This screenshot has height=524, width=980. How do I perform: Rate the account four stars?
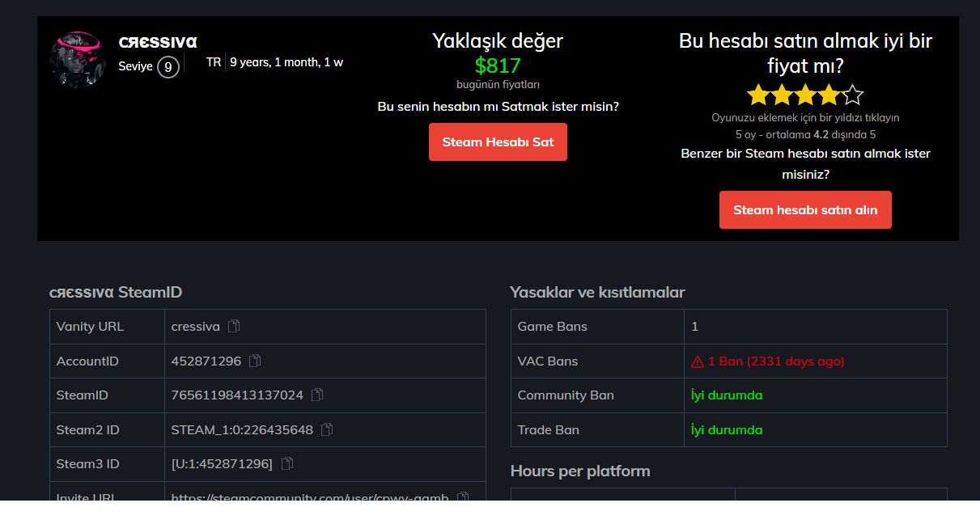point(829,95)
